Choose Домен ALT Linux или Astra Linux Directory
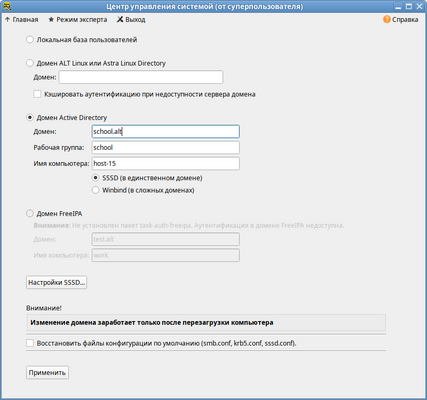 click(30, 63)
